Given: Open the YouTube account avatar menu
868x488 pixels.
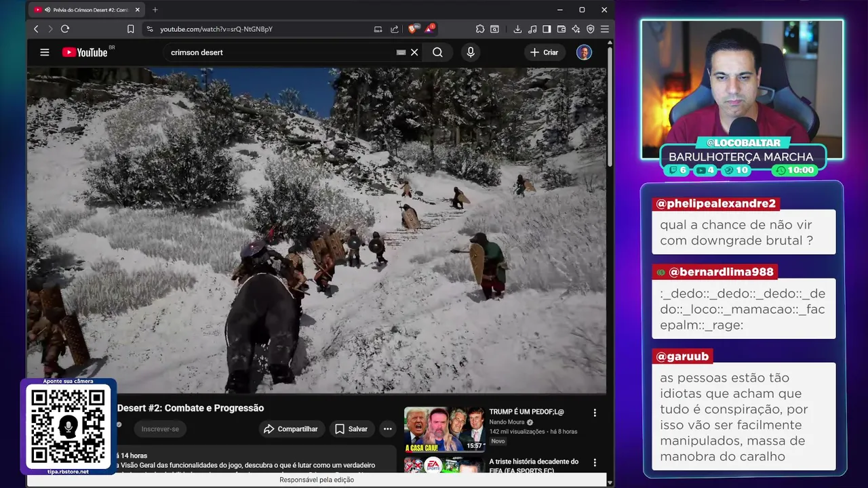Looking at the screenshot, I should (584, 52).
